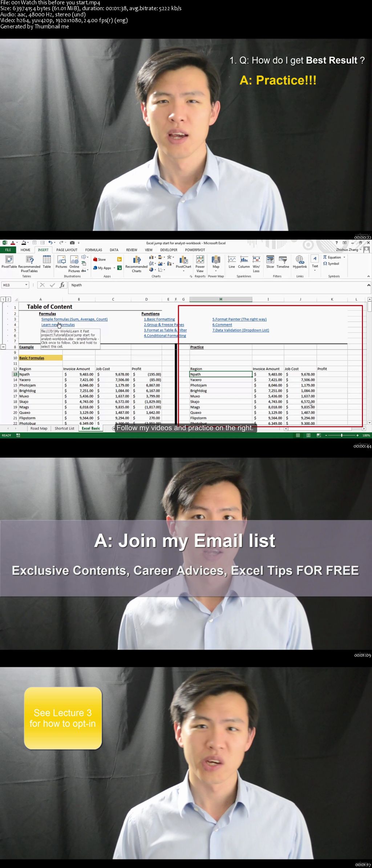Open the FORMULAS ribbon tab
The image size is (372, 868).
(93, 250)
